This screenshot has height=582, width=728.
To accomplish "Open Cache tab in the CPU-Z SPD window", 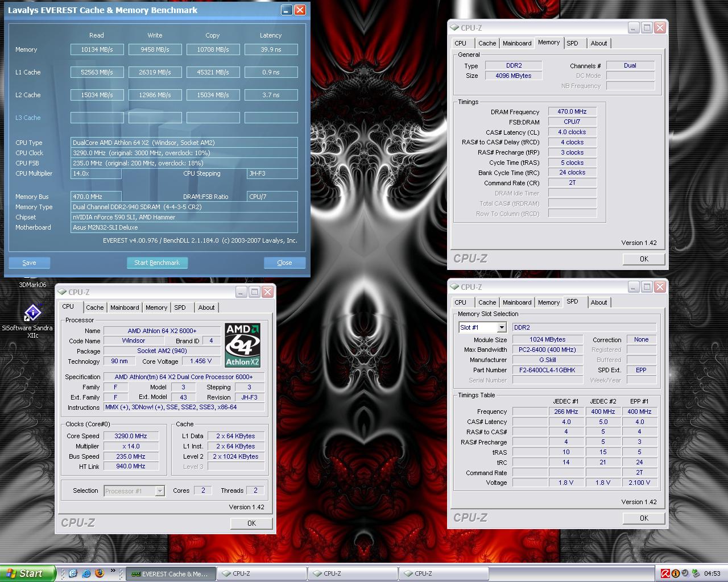I will [x=487, y=302].
